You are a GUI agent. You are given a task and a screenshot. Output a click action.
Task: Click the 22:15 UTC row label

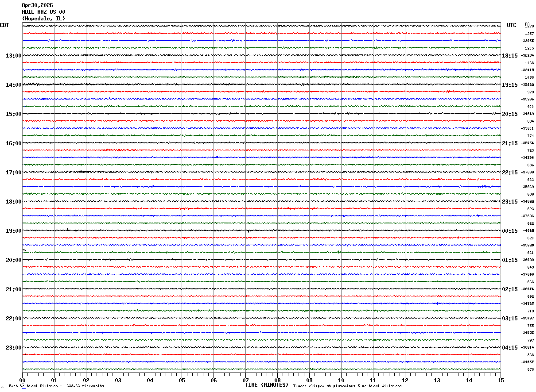point(510,173)
